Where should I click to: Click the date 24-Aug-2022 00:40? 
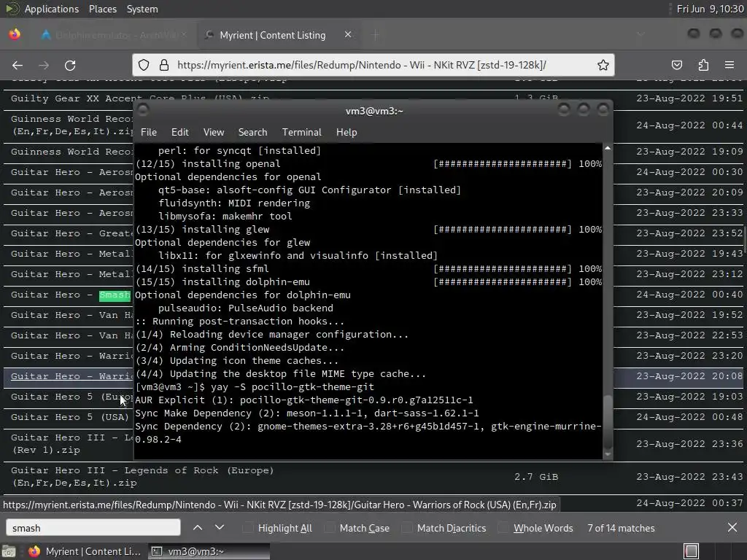point(689,295)
